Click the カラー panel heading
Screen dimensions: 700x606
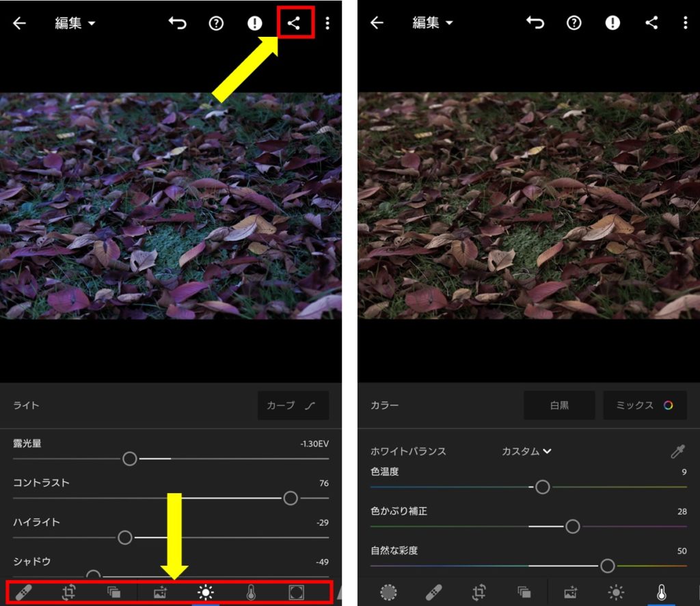[x=384, y=405]
